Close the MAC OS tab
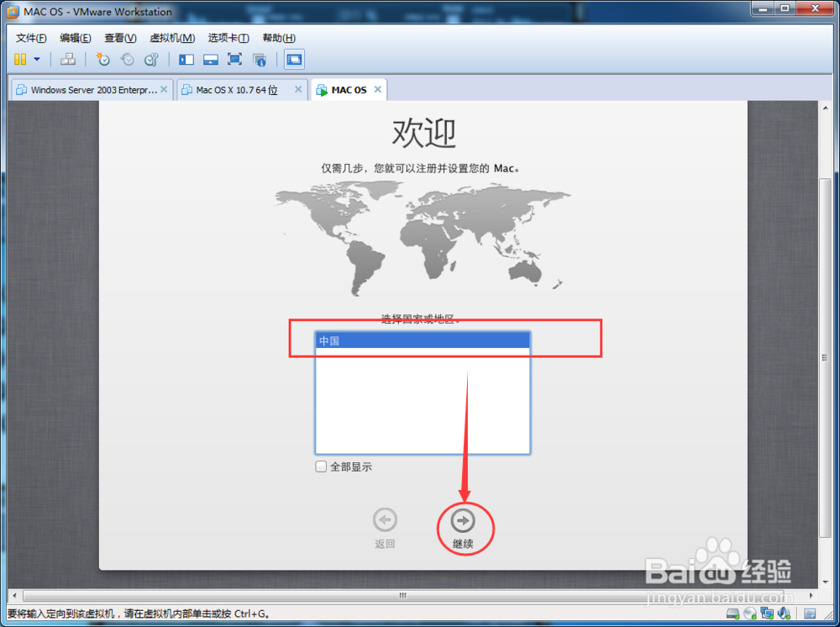This screenshot has height=627, width=840. click(378, 89)
